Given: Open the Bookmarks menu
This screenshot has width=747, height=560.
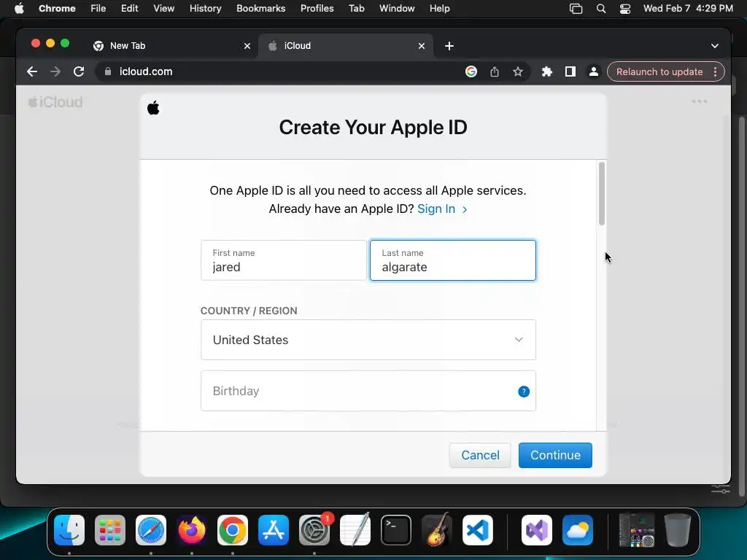Looking at the screenshot, I should click(260, 9).
